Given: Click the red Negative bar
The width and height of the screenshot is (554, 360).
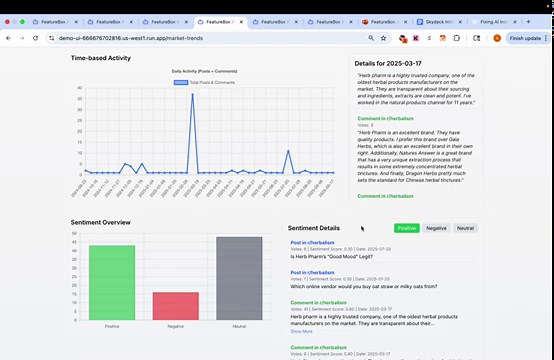Looking at the screenshot, I should point(176,306).
